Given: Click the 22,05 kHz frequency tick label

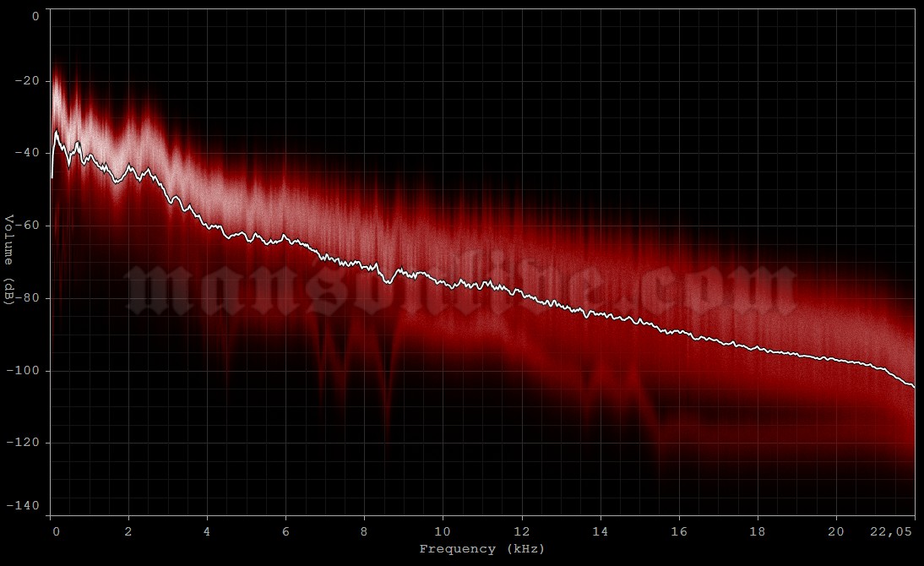Looking at the screenshot, I should 894,532.
